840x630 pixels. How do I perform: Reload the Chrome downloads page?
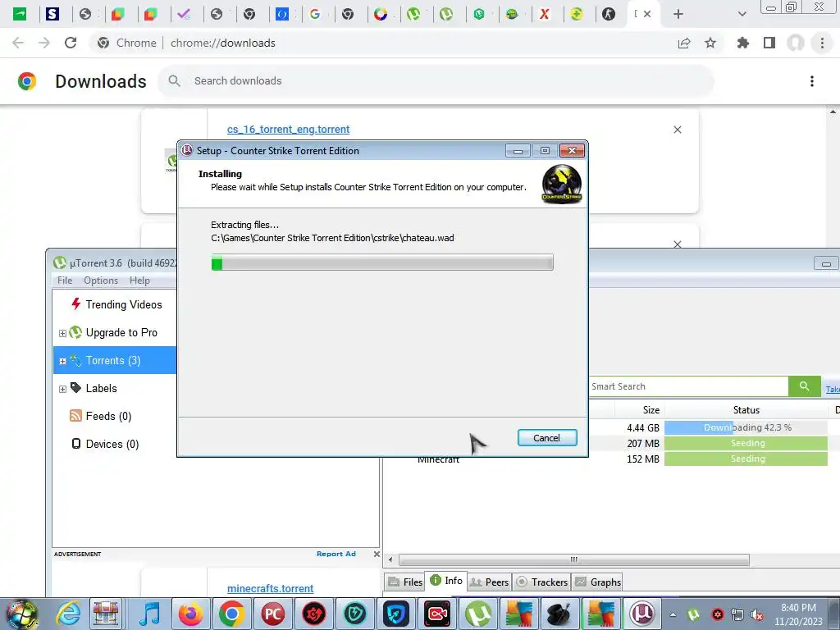coord(71,43)
